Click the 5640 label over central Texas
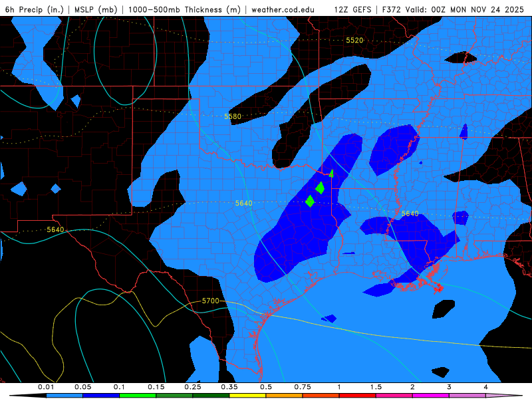This screenshot has width=532, height=399. [x=244, y=203]
